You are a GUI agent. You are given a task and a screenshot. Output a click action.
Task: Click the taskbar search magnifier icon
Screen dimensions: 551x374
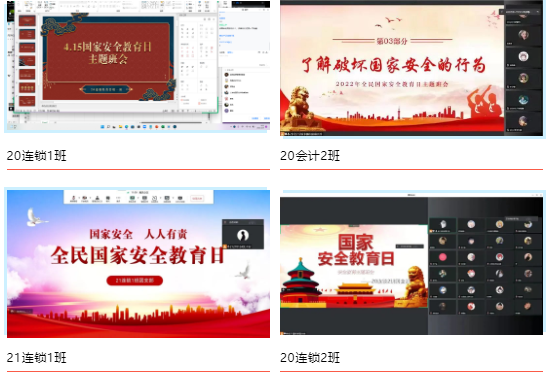pos(109,127)
